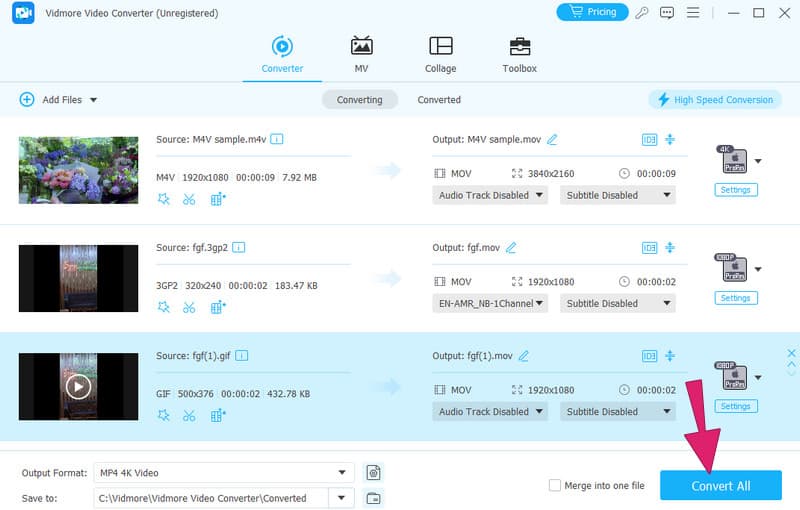Switch to the Toolbox tab
Viewport: 800px width, 510px height.
[x=519, y=55]
